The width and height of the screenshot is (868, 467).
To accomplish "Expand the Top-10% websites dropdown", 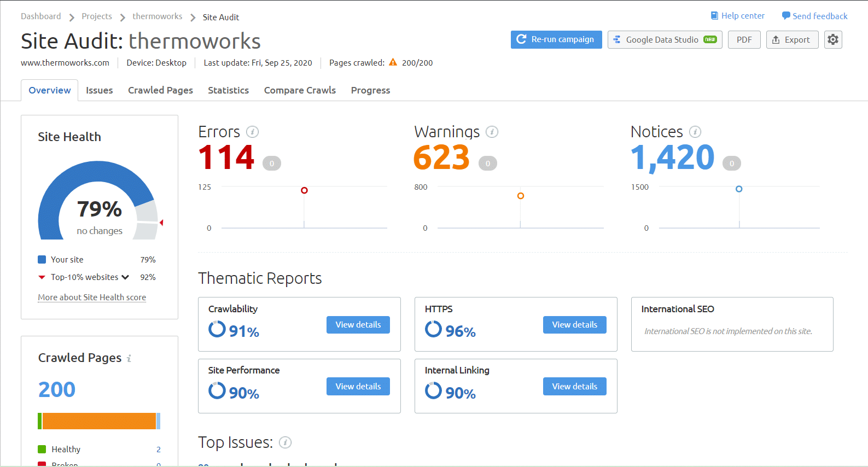I will click(125, 277).
